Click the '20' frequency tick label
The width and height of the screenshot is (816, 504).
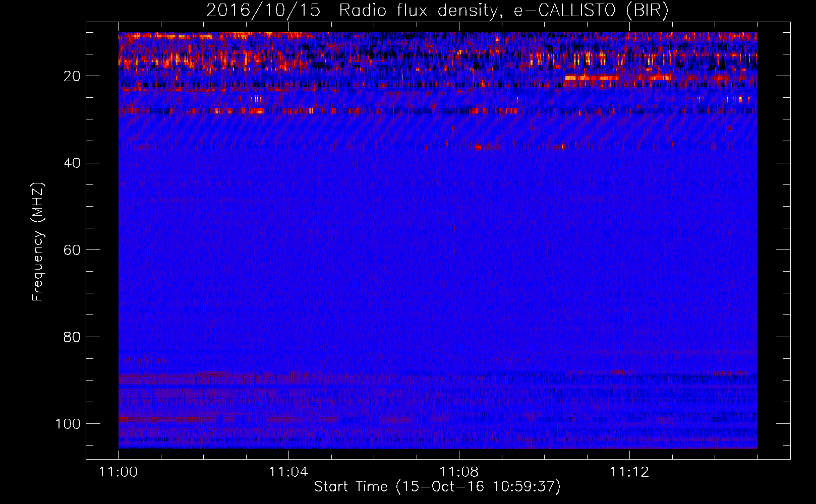tap(72, 76)
